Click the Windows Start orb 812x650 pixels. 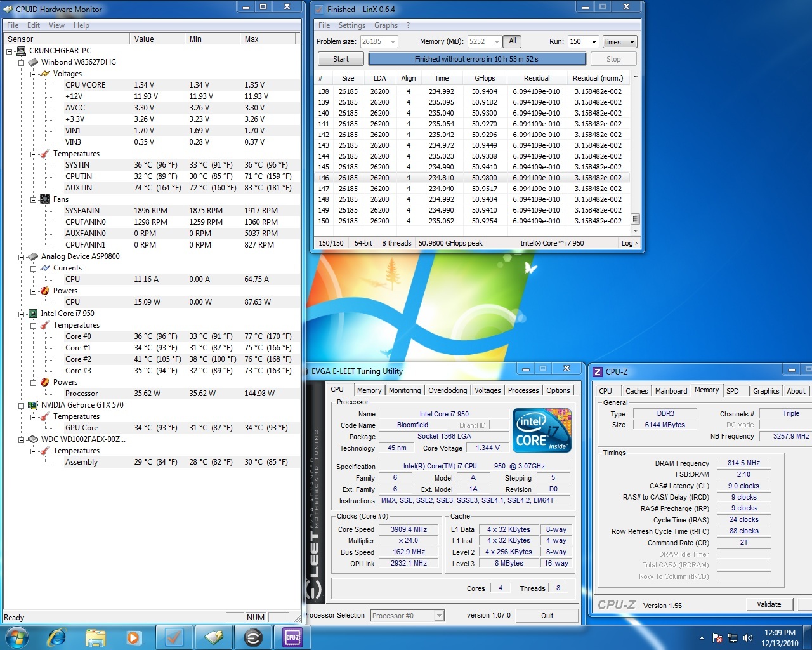click(17, 635)
